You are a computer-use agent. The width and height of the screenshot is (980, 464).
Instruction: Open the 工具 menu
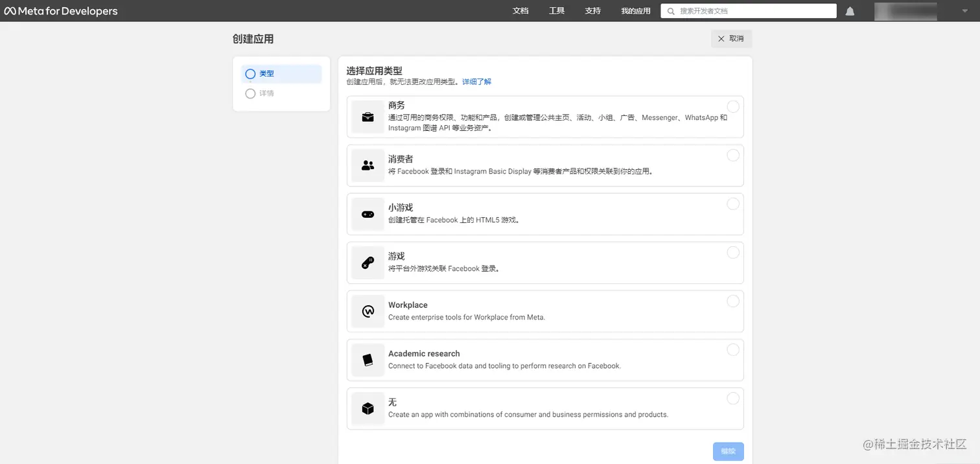tap(557, 11)
